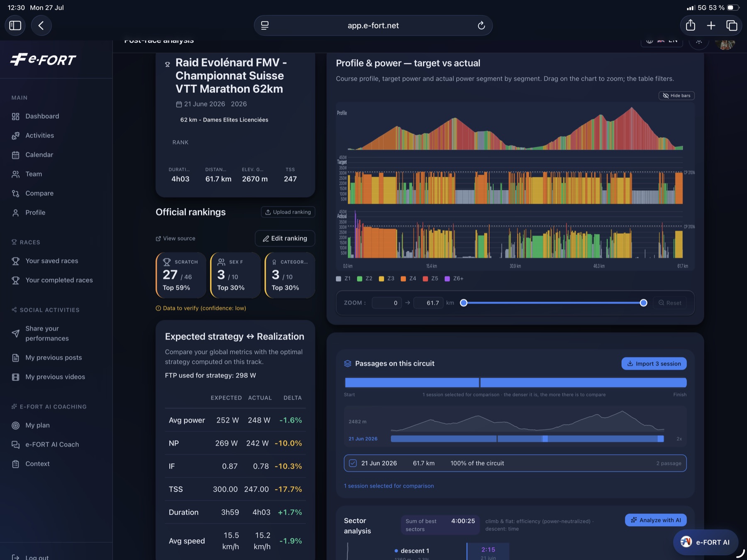Click the zoom start km field showing 0
This screenshot has width=747, height=560.
[x=387, y=303]
